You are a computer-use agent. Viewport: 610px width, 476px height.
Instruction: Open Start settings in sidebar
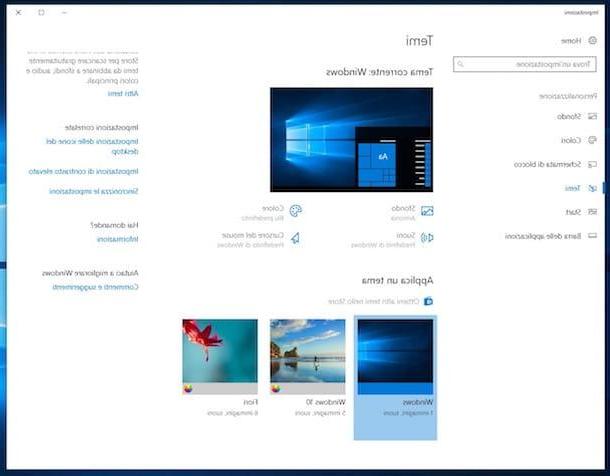[x=581, y=212]
